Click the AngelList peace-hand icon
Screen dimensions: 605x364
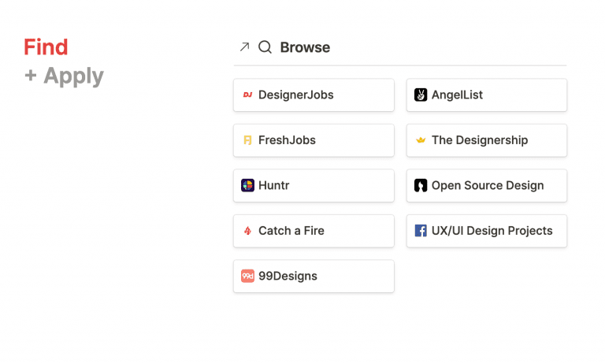(x=421, y=95)
